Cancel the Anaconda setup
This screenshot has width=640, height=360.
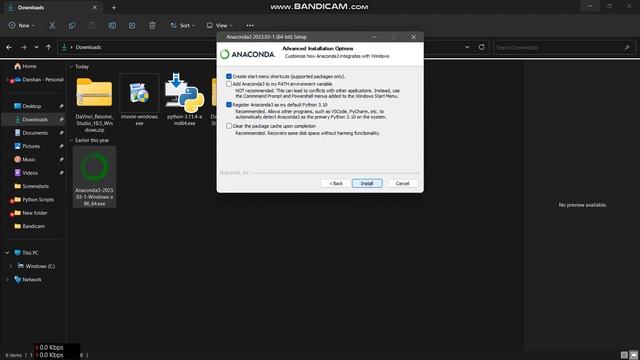click(x=402, y=184)
